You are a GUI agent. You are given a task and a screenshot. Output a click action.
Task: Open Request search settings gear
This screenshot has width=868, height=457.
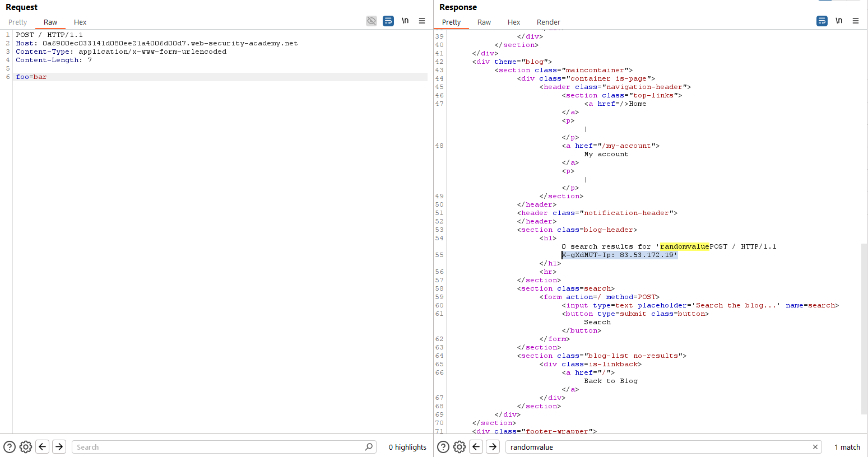pyautogui.click(x=26, y=447)
